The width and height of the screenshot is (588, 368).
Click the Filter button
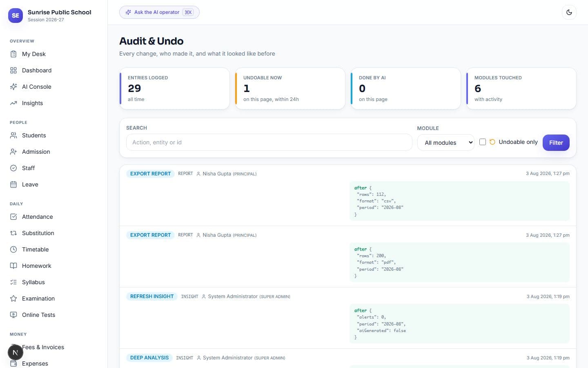(x=556, y=143)
